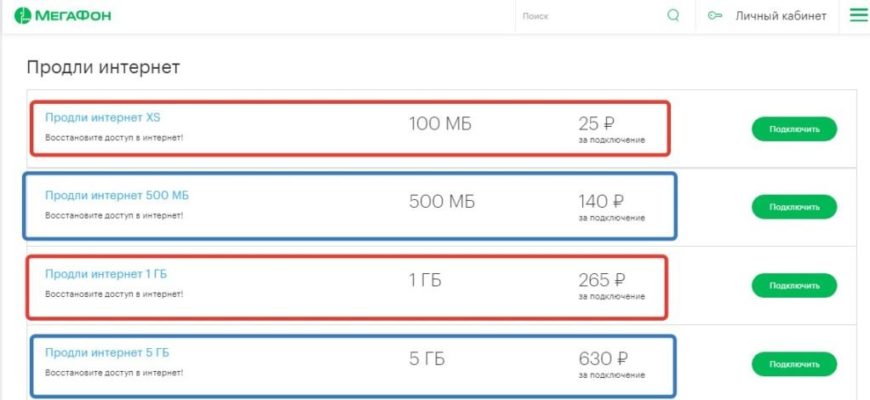Screen dimensions: 870x400
Task: Click the 265 ₽ price text
Action: tap(603, 280)
